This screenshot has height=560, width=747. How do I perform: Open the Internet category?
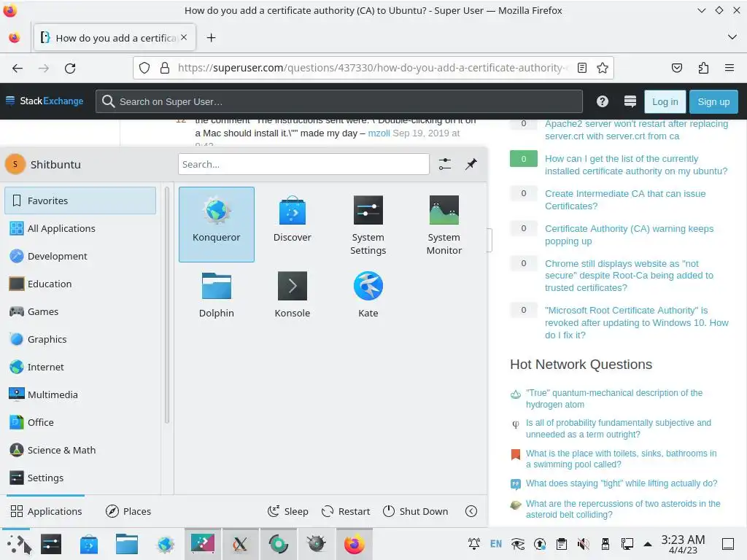(x=80, y=367)
